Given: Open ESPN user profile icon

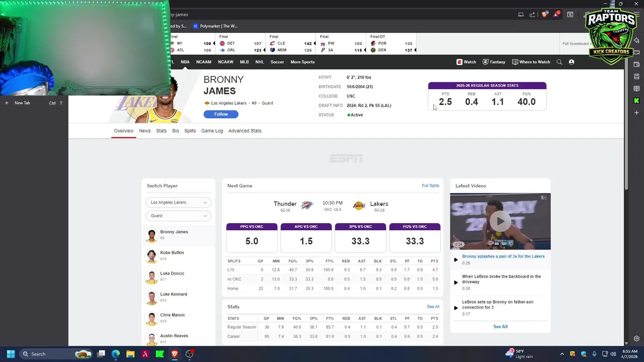Looking at the screenshot, I should click(572, 62).
